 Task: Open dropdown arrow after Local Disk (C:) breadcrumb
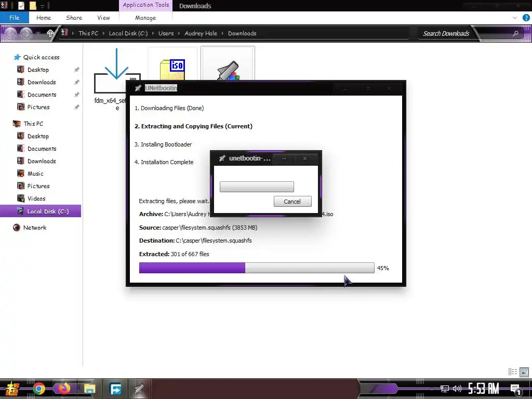click(153, 33)
